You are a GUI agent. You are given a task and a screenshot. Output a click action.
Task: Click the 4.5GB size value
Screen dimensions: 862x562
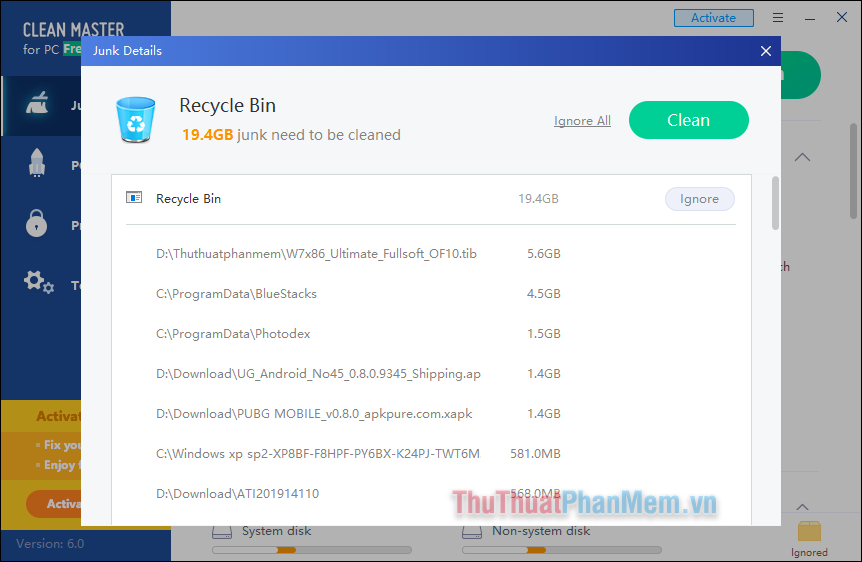[x=544, y=294]
